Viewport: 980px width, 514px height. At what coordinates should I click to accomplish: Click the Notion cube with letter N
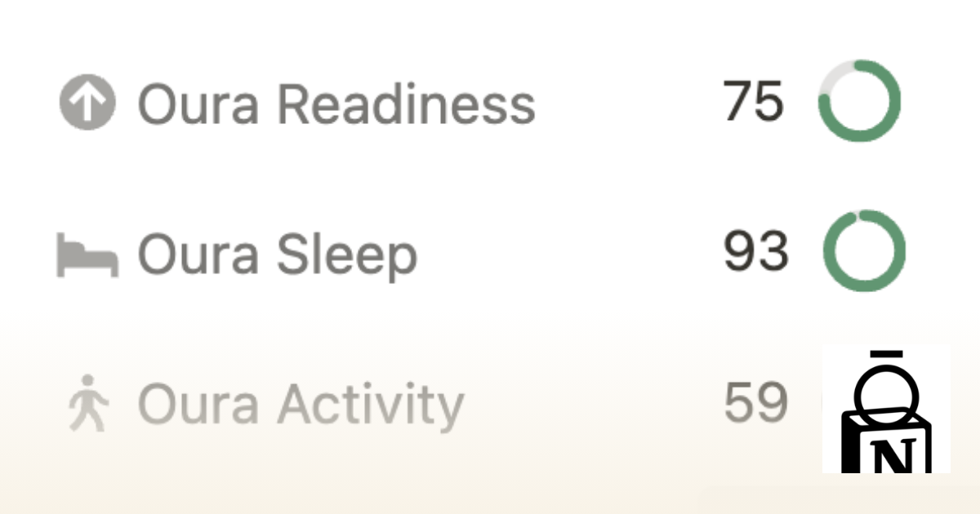887,441
